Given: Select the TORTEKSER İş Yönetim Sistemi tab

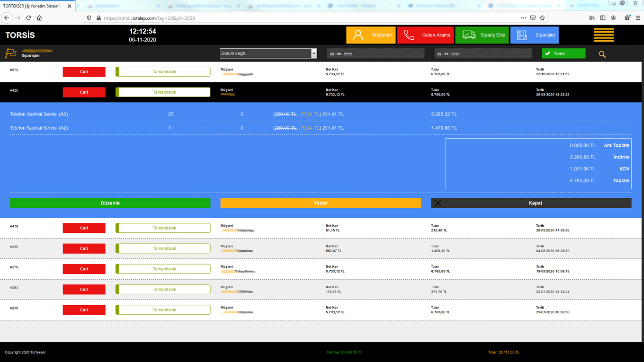Looking at the screenshot, I should pyautogui.click(x=37, y=6).
